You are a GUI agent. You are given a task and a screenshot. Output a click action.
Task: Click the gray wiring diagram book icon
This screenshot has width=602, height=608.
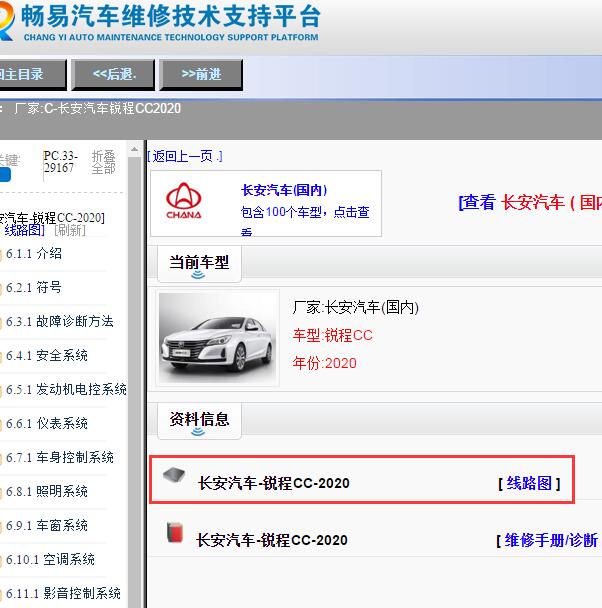[x=174, y=475]
